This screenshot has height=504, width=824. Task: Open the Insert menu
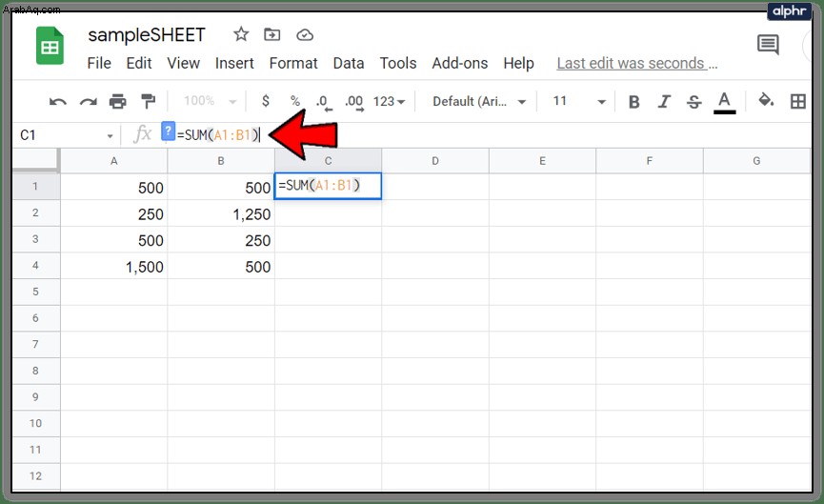[x=234, y=63]
